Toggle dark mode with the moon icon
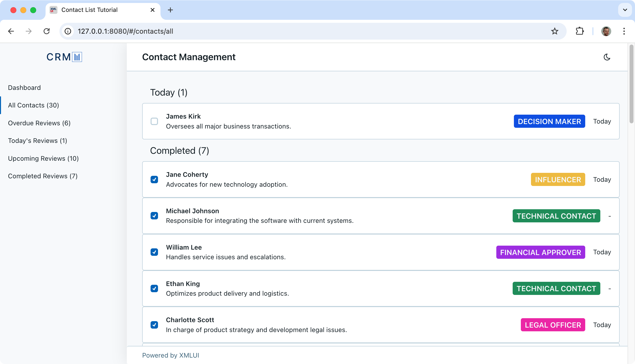Screen dimensions: 635x364 pyautogui.click(x=607, y=57)
